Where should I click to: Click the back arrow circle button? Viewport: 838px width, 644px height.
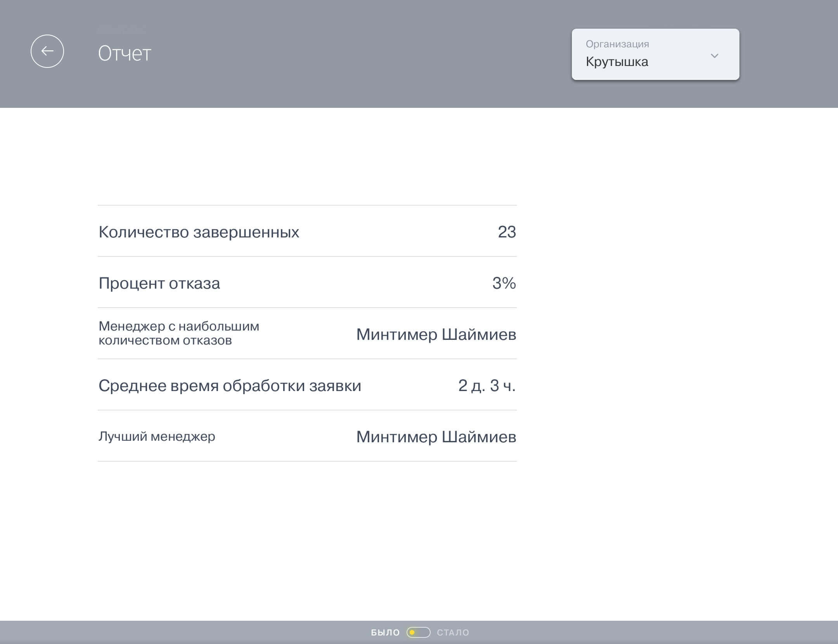[47, 51]
